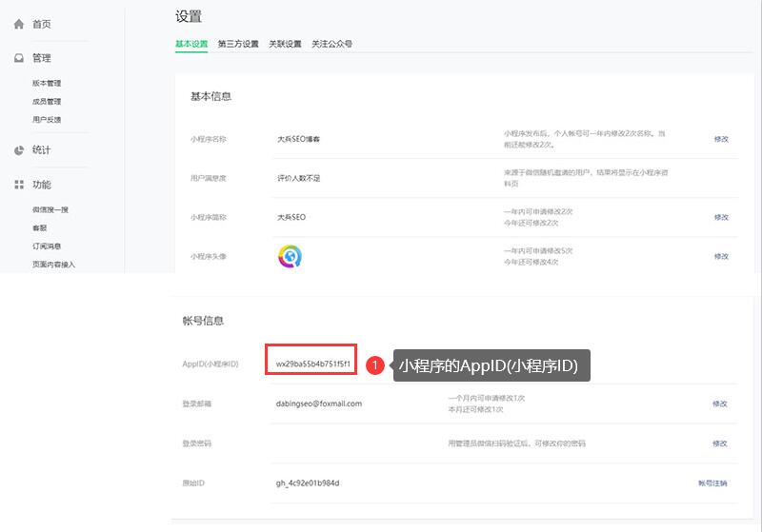The image size is (762, 532).
Task: Click the 帐号注销 link
Action: coord(712,483)
